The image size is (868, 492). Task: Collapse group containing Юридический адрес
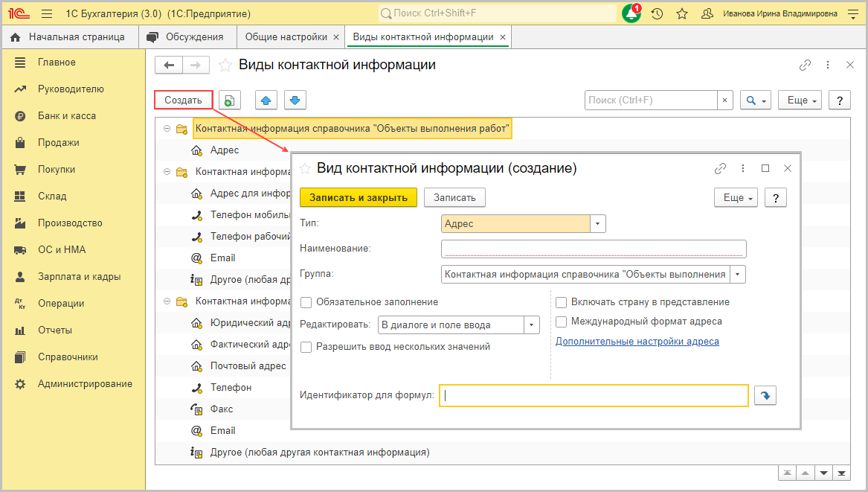pos(167,301)
